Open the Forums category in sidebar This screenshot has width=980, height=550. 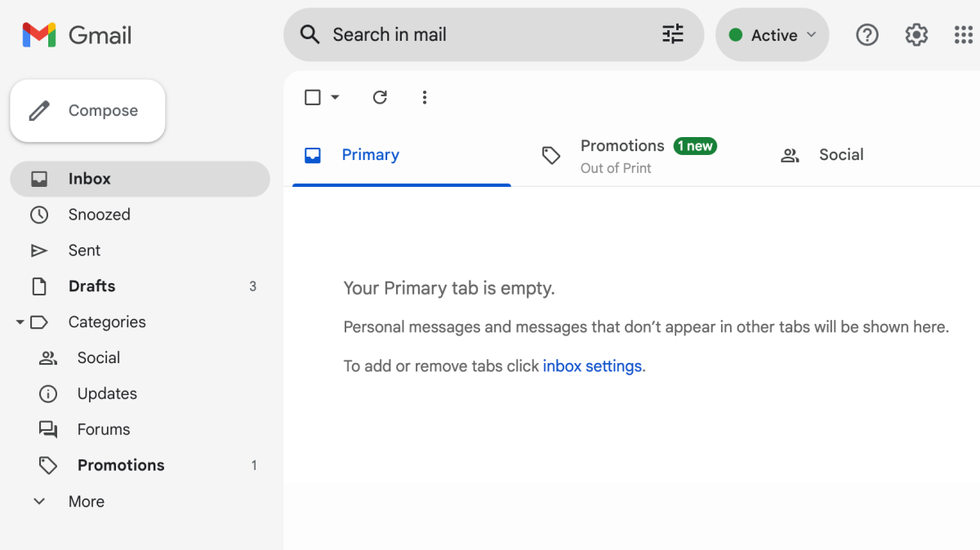tap(140, 429)
